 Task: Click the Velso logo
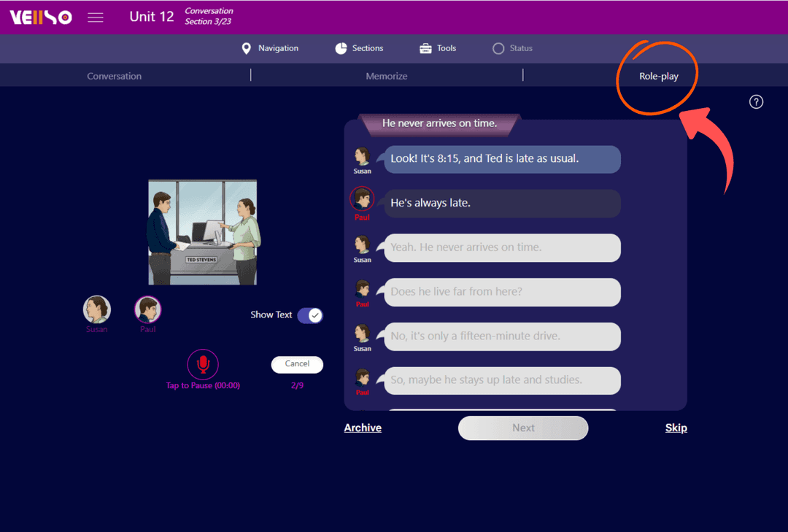tap(41, 18)
